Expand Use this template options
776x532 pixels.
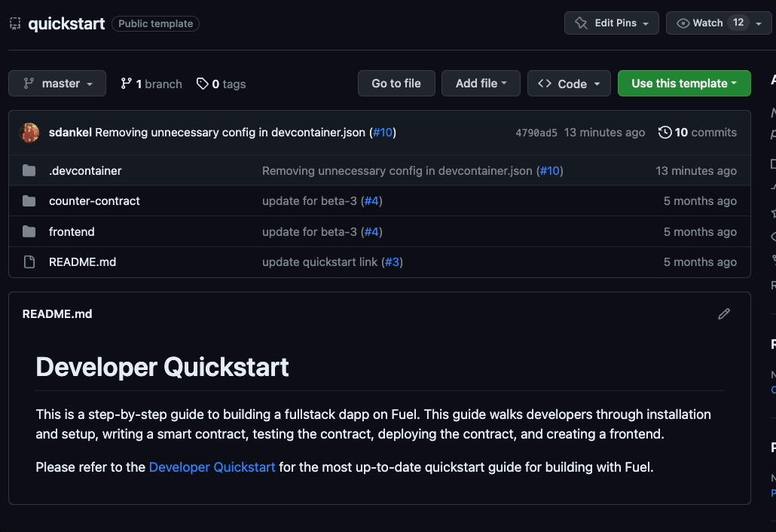684,83
